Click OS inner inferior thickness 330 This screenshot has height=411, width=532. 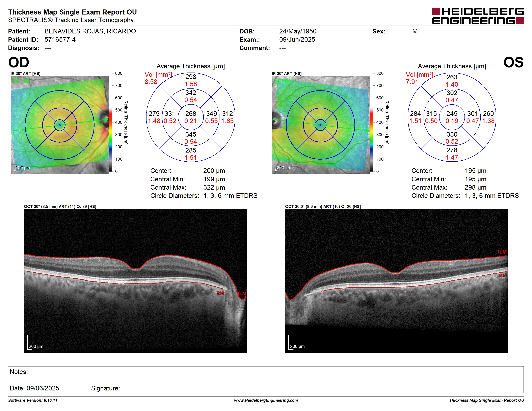point(452,134)
